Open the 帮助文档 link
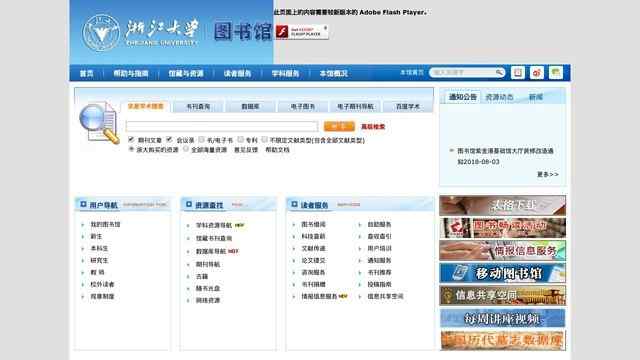This screenshot has height=360, width=640. point(277,150)
